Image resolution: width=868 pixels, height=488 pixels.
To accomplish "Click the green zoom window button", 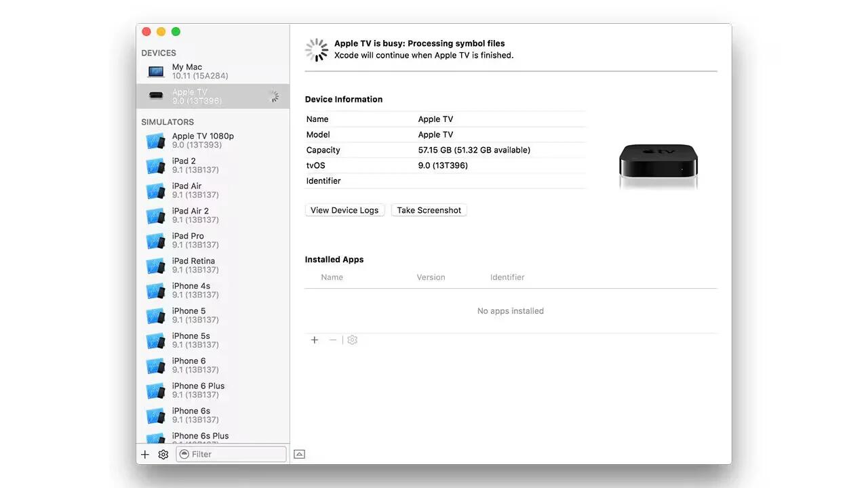I will (176, 31).
